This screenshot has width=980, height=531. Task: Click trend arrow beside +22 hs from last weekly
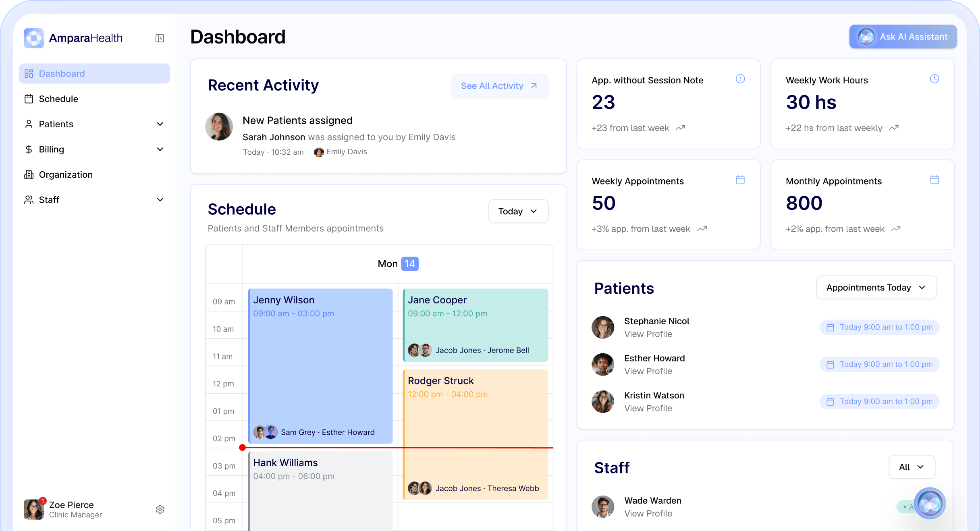tap(894, 128)
